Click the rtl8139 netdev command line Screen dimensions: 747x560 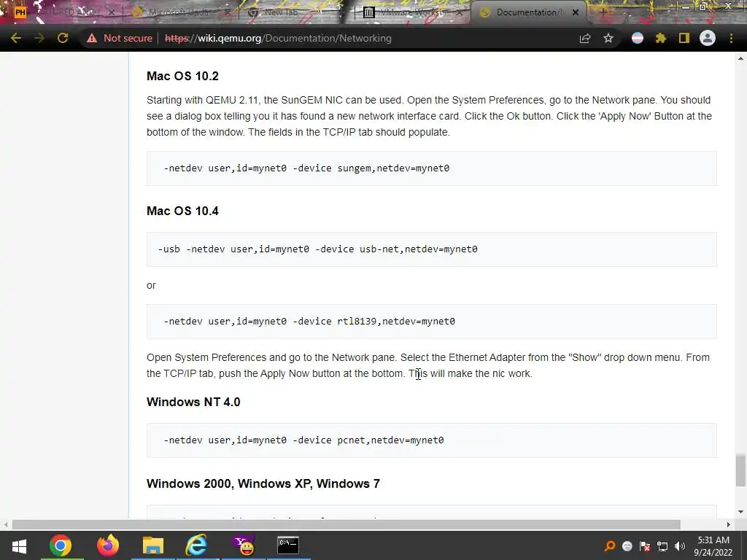click(309, 322)
